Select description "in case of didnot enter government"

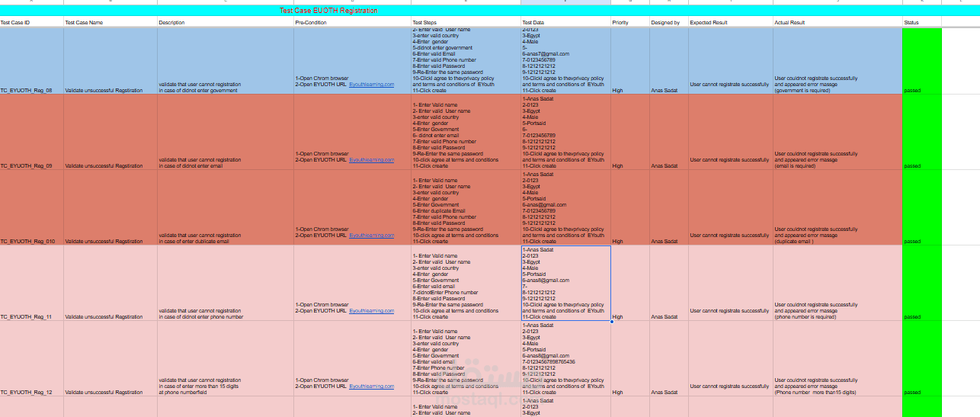tap(225, 62)
